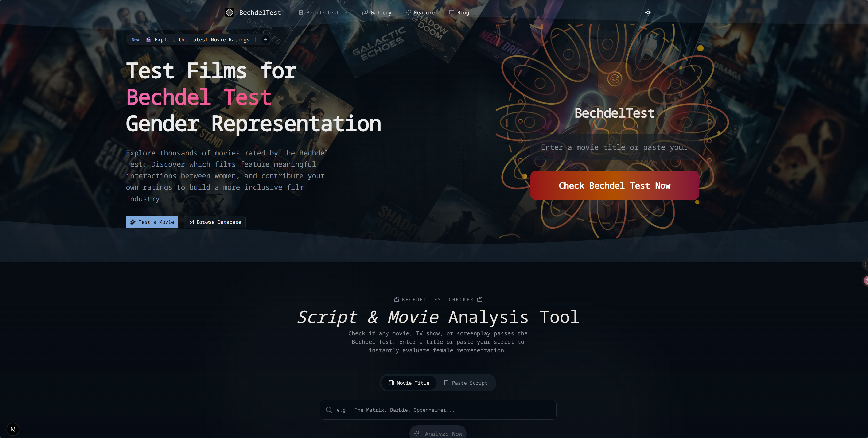This screenshot has height=438, width=868.
Task: Focus the hero movie title input field
Action: (614, 147)
